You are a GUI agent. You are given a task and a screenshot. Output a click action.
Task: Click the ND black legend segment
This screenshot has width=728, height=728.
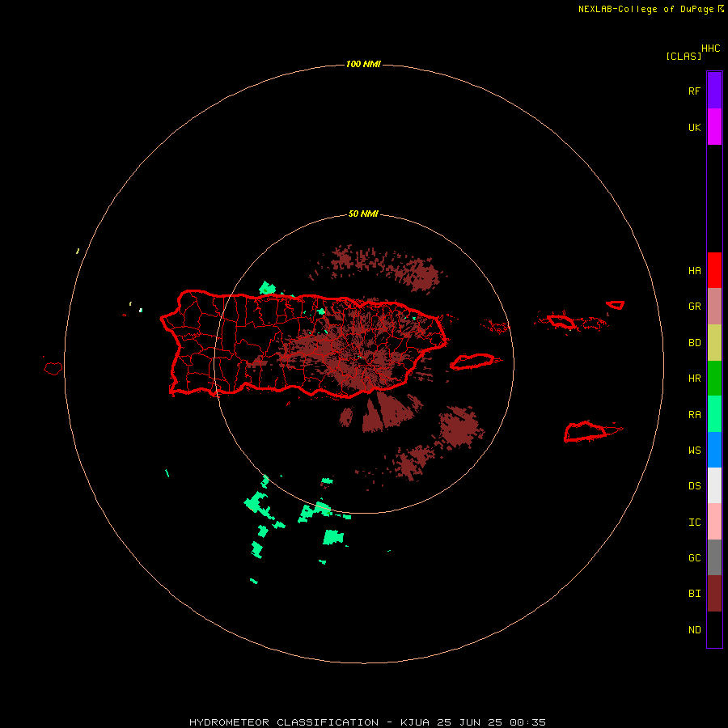pyautogui.click(x=714, y=629)
